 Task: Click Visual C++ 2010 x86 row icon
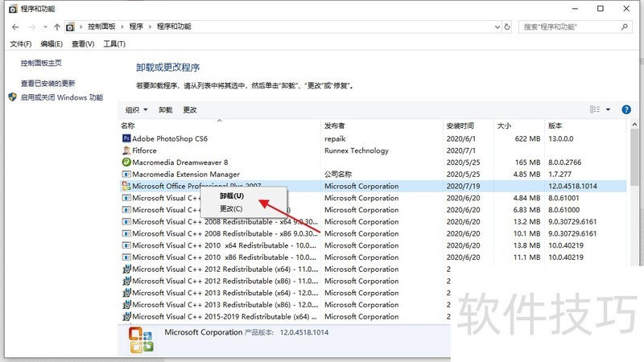pyautogui.click(x=126, y=257)
